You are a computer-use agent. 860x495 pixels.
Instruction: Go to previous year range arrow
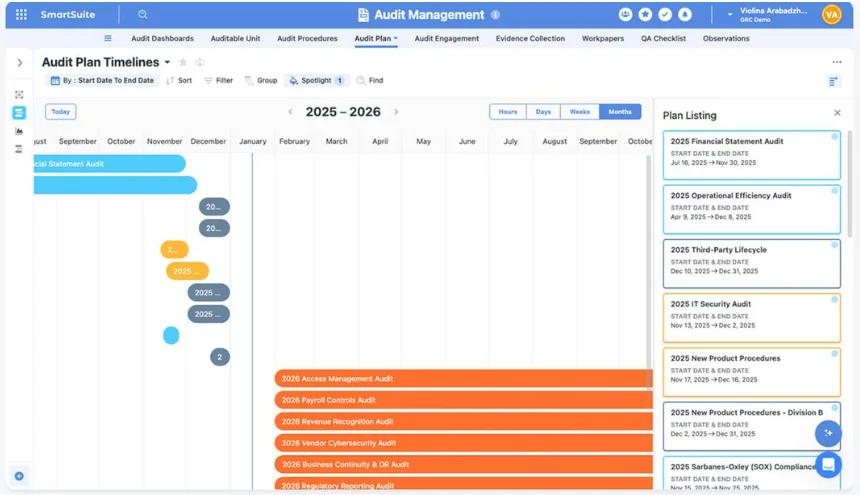[290, 112]
